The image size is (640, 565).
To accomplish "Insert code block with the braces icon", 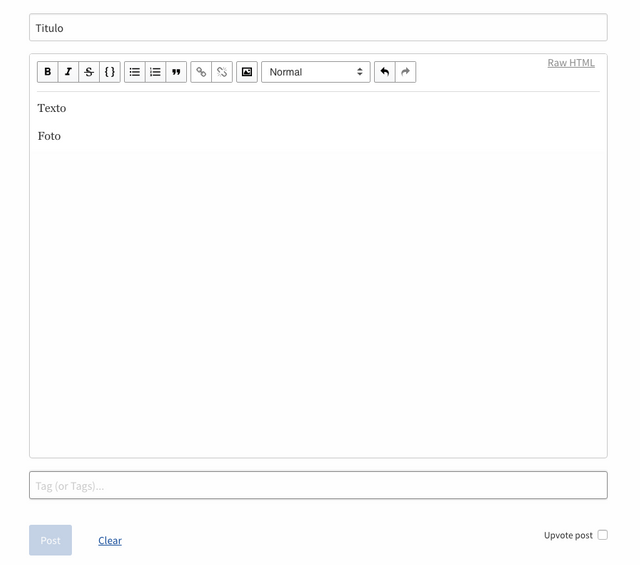I will (110, 72).
